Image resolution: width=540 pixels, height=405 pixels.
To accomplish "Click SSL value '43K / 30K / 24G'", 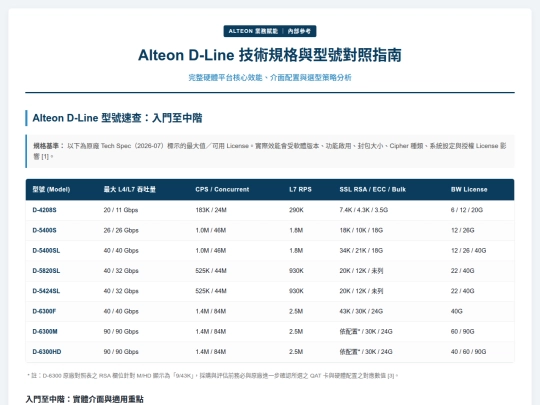I will [361, 311].
